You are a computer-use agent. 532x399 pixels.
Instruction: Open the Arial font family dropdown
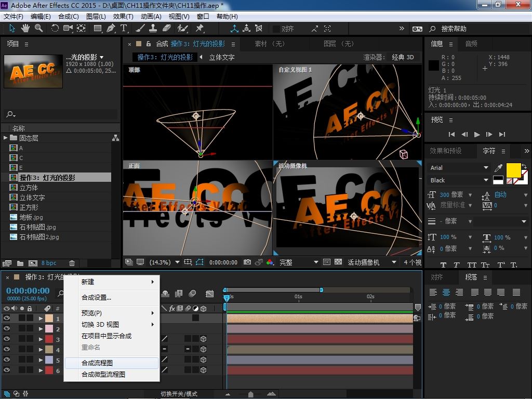coord(459,168)
